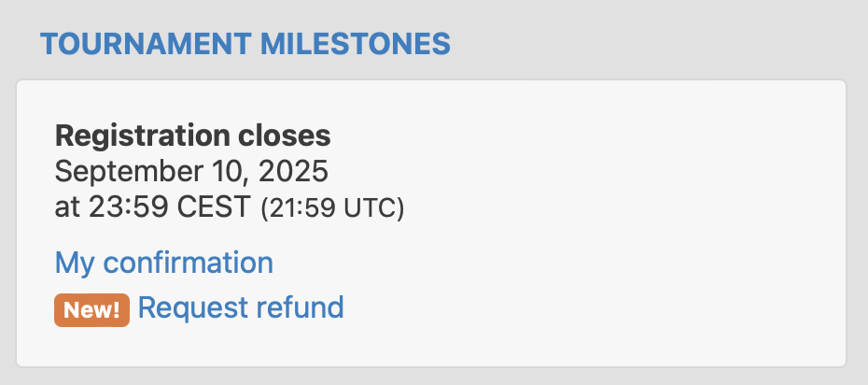Image resolution: width=868 pixels, height=385 pixels.
Task: Click the word MILESTONES in the heading
Action: click(356, 44)
